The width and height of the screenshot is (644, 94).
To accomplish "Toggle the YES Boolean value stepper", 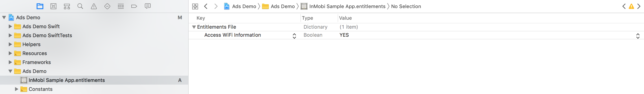I will (x=638, y=36).
